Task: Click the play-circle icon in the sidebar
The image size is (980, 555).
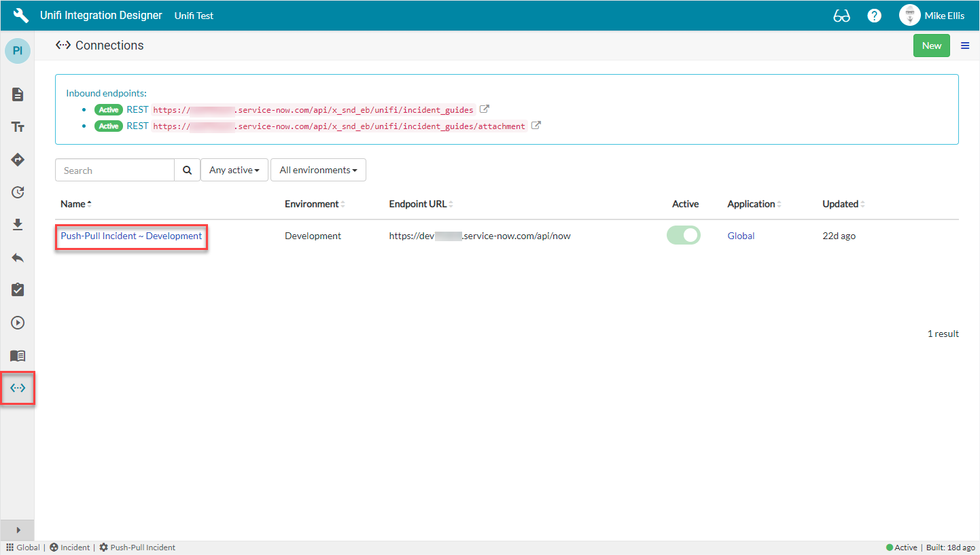Action: click(x=17, y=322)
